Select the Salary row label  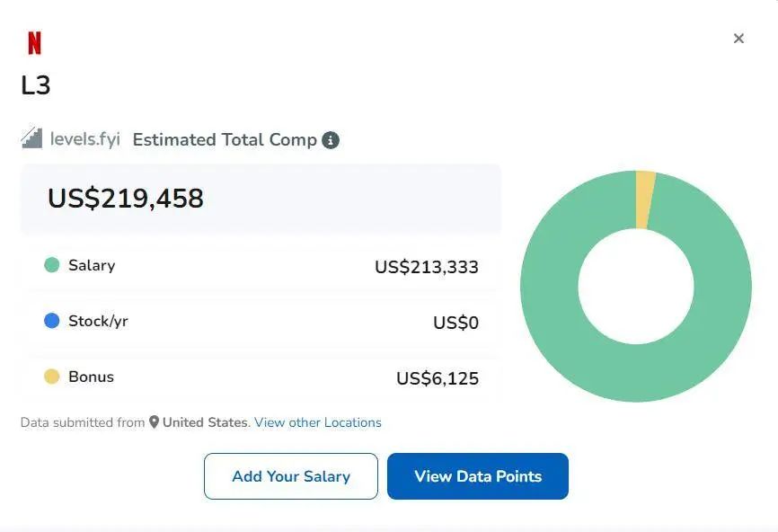pyautogui.click(x=92, y=265)
